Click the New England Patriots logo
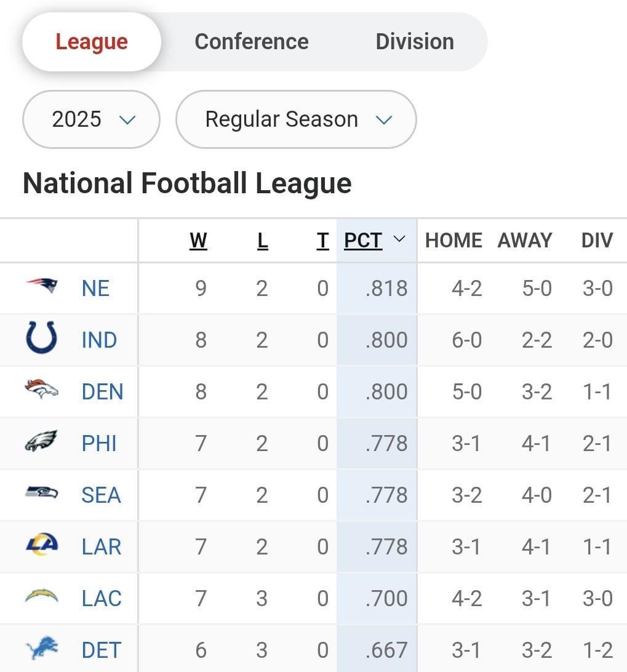 pos(41,287)
